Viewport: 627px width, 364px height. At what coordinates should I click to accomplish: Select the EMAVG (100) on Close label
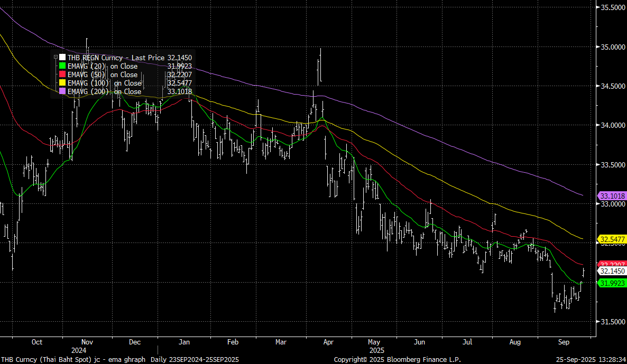(x=105, y=83)
